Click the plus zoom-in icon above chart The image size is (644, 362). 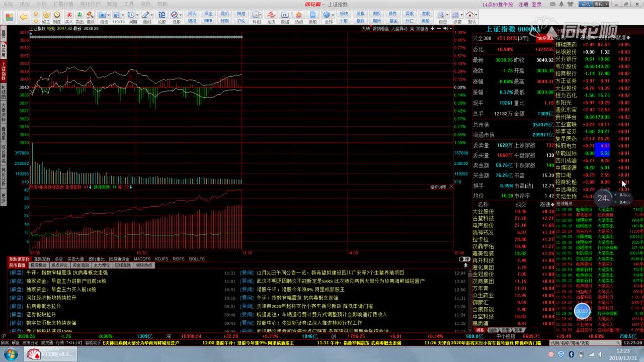(432, 29)
